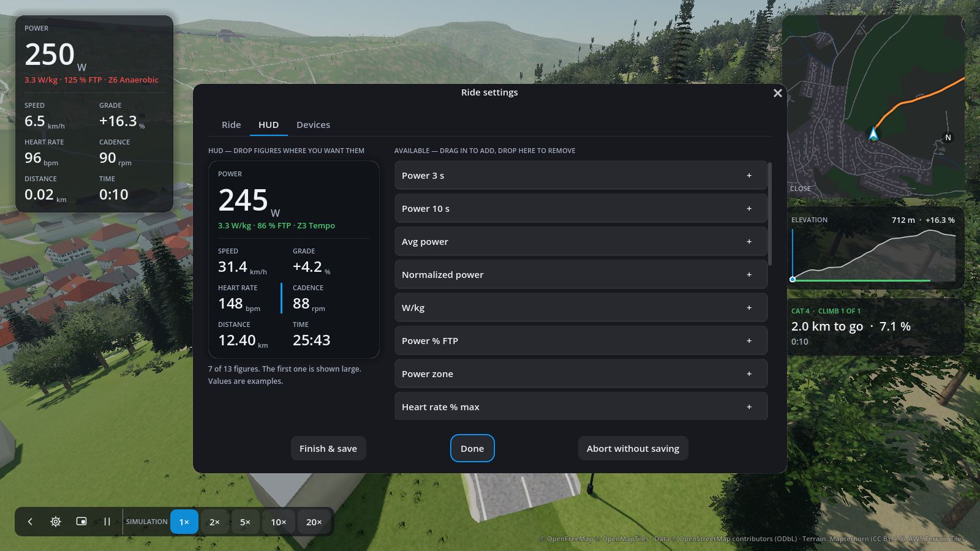Switch to the Devices tab
Image resolution: width=980 pixels, height=551 pixels.
point(313,125)
